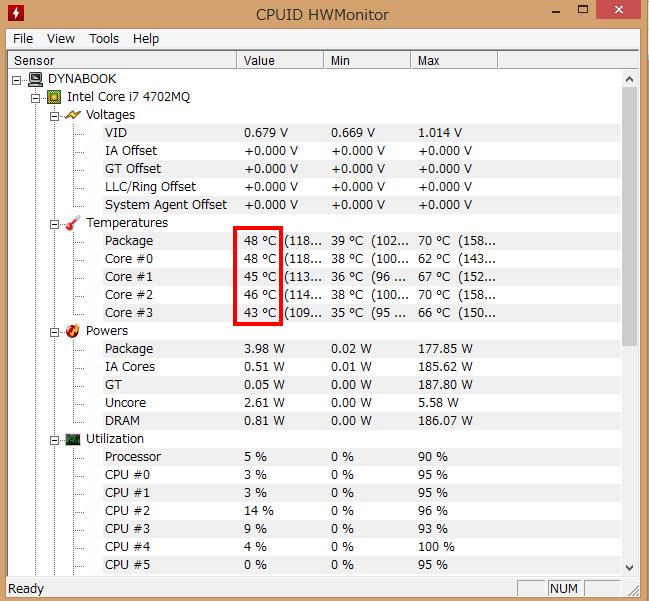
Task: Collapse the Voltages section
Action: tap(54, 116)
